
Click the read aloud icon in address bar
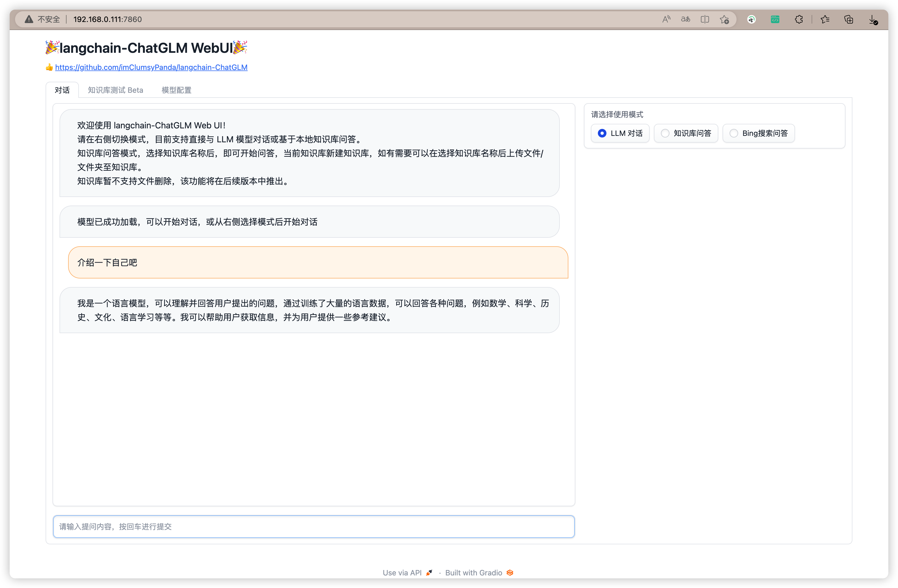click(666, 19)
